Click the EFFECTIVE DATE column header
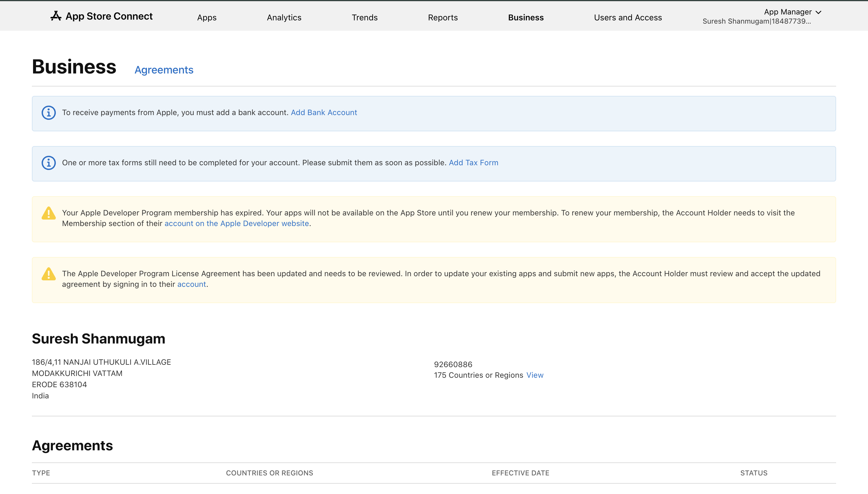Viewport: 868px width, 494px height. coord(520,473)
